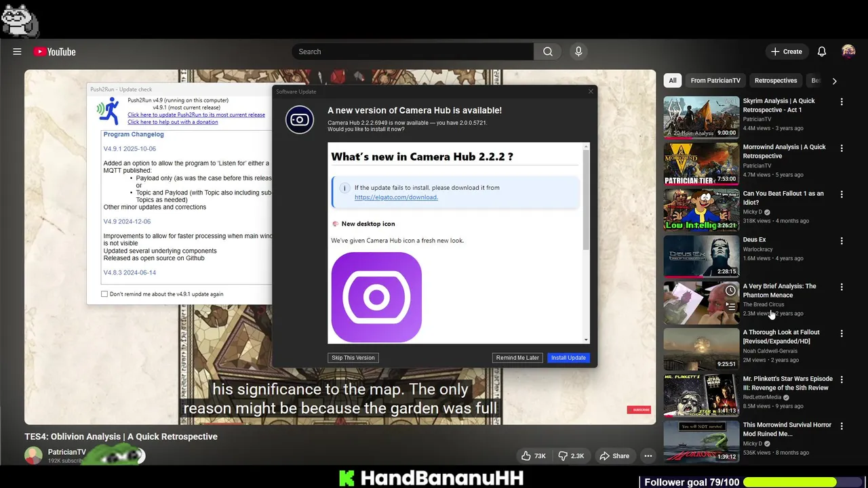Open PatricianTV channel avatar
The width and height of the screenshot is (868, 488).
(33, 455)
